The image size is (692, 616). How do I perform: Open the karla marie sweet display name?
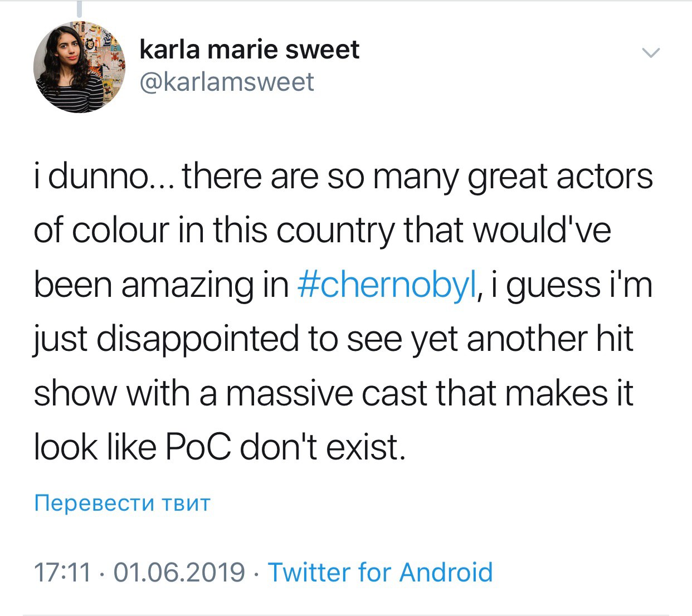[249, 50]
